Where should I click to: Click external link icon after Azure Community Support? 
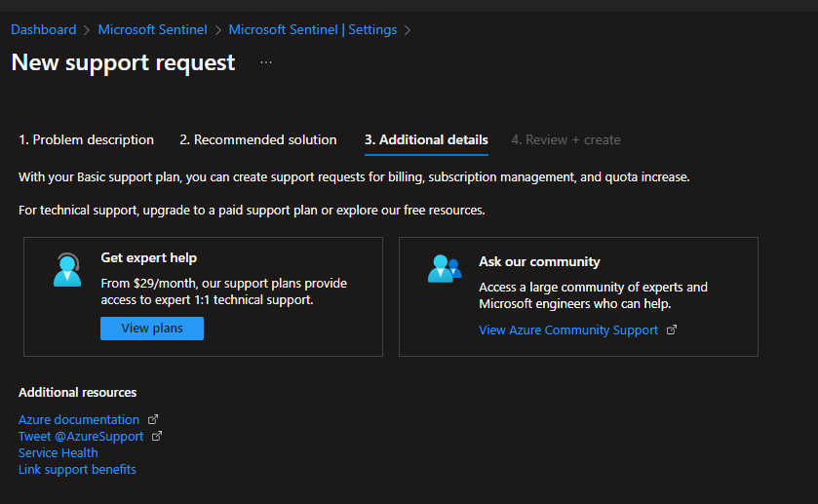pyautogui.click(x=671, y=330)
